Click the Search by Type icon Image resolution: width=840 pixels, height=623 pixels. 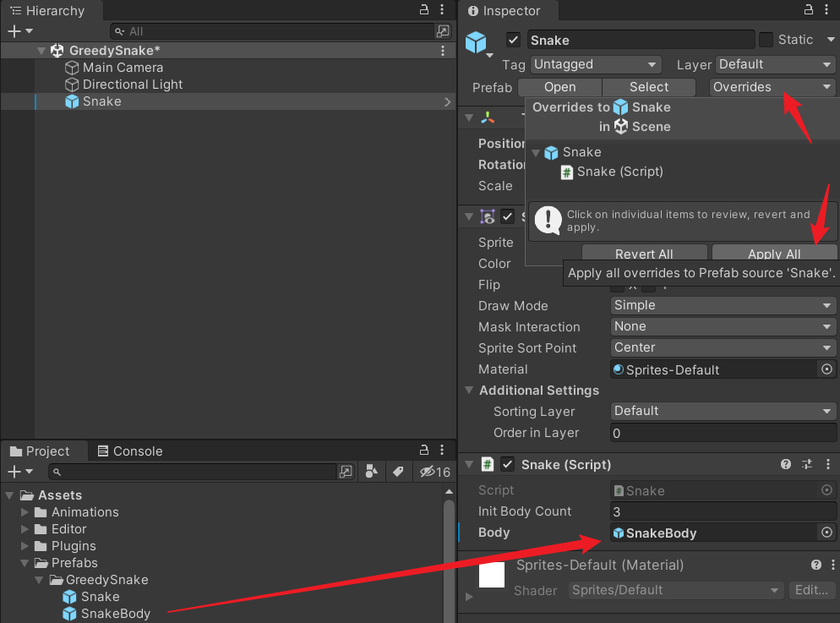371,472
